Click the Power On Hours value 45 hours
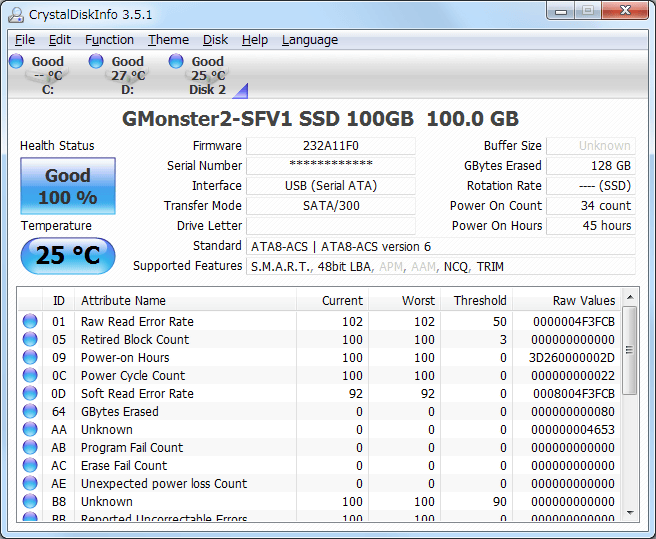Viewport: 656px width, 539px height. pyautogui.click(x=591, y=226)
